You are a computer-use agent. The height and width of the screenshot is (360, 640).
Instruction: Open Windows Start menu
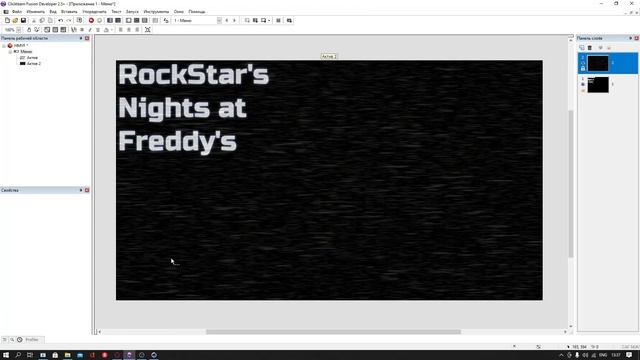click(6, 355)
